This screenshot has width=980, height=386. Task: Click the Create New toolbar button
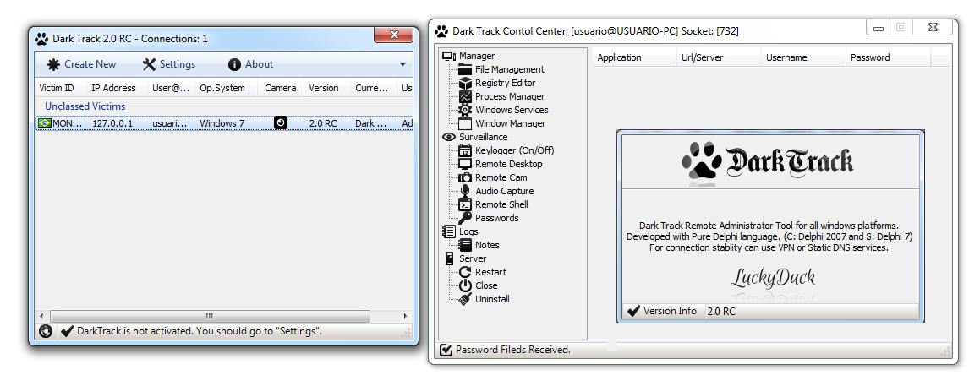82,63
